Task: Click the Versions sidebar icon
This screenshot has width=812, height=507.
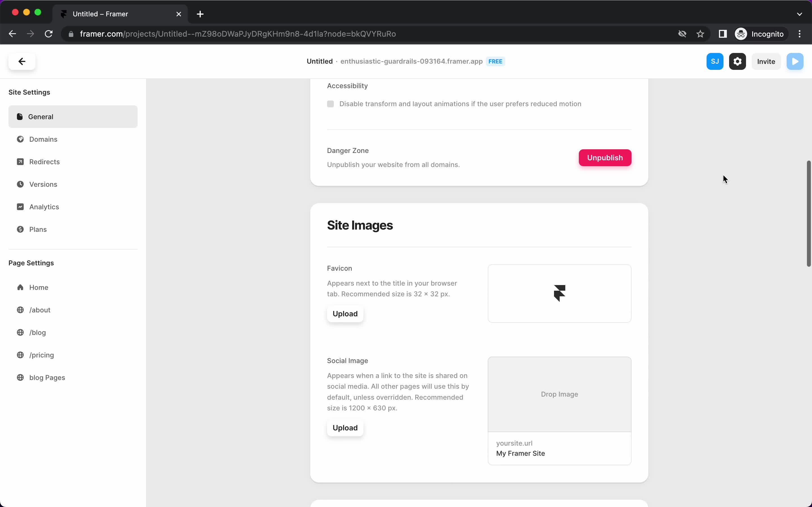Action: (x=20, y=184)
